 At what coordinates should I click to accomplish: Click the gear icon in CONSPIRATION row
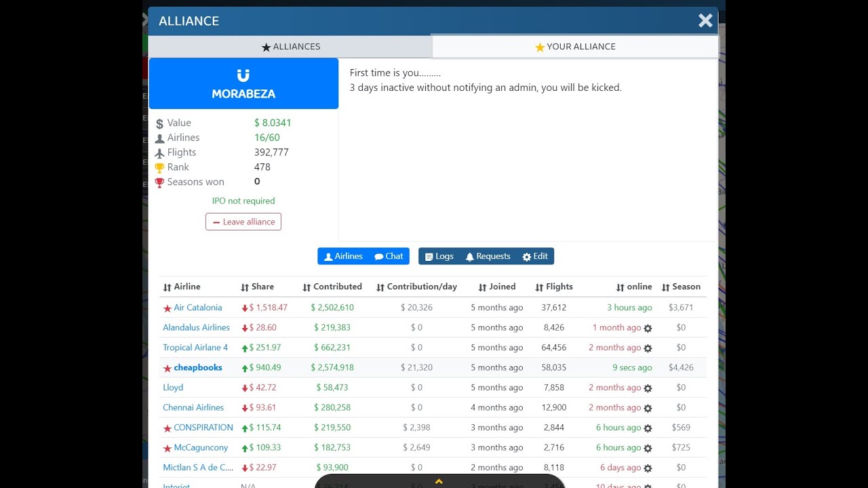click(648, 428)
